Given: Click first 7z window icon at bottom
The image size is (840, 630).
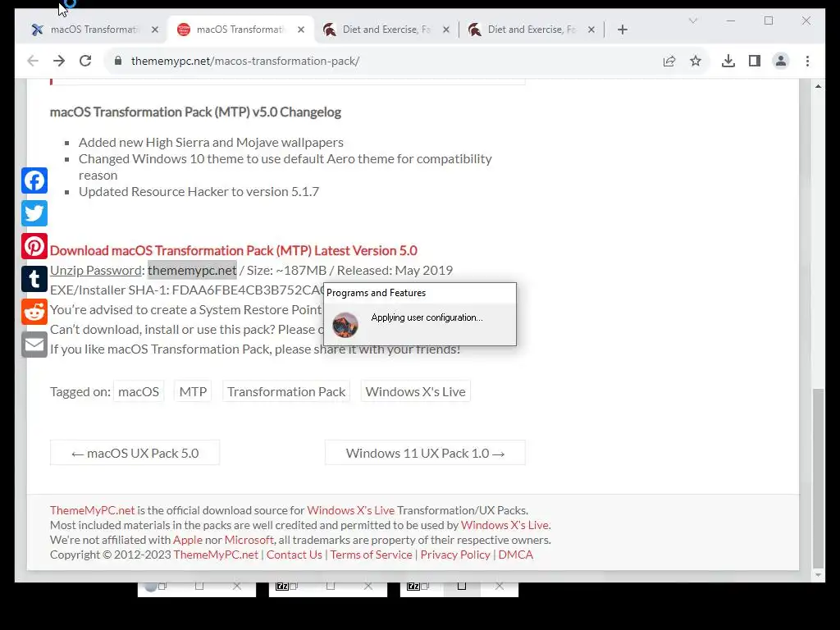Looking at the screenshot, I should point(282,587).
